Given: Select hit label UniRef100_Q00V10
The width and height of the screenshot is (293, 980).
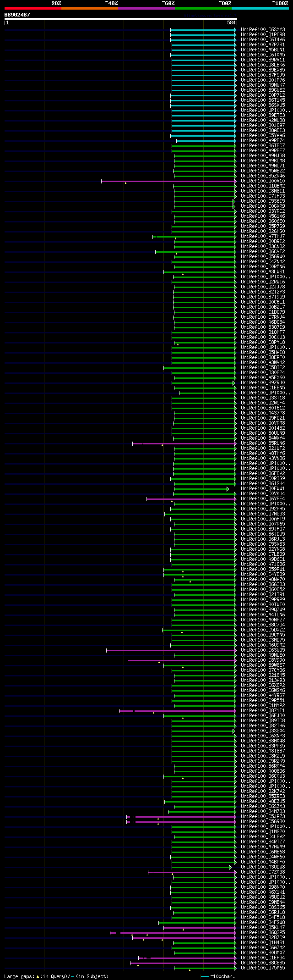Looking at the screenshot, I should pyautogui.click(x=263, y=181).
